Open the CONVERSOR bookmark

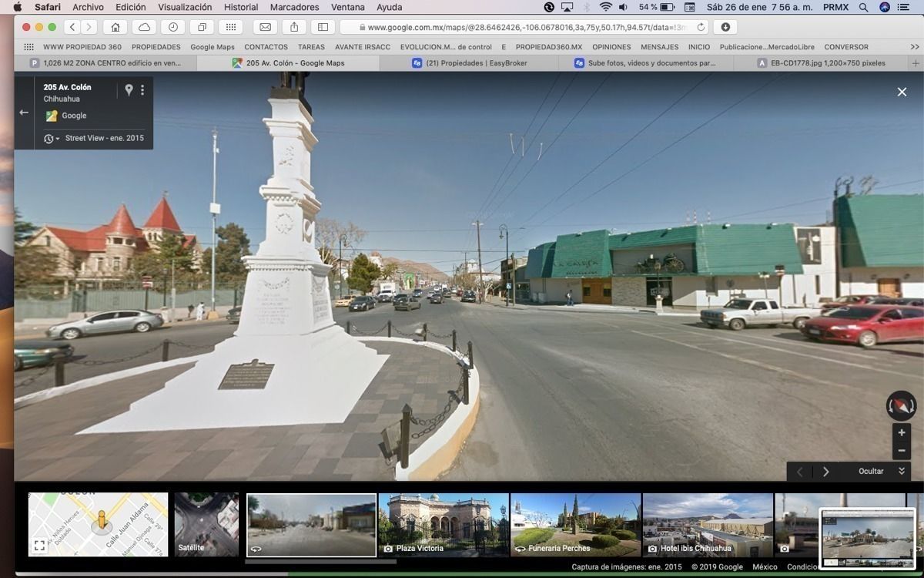coord(846,47)
